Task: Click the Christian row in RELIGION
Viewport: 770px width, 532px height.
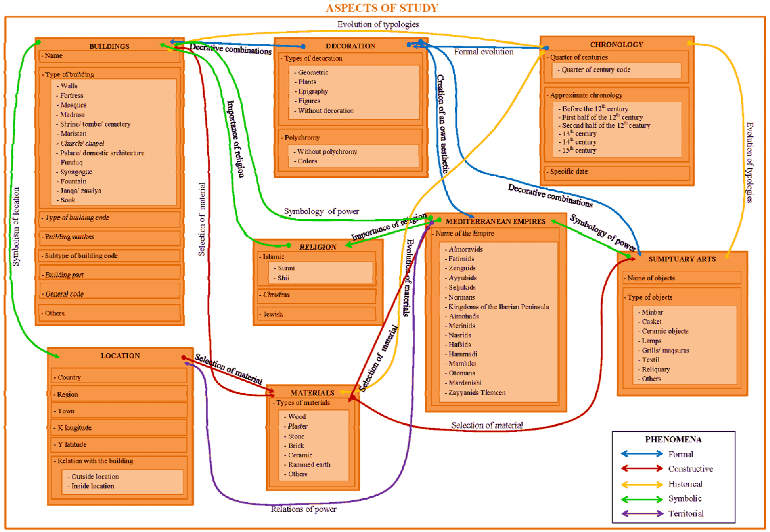Action: pyautogui.click(x=276, y=295)
